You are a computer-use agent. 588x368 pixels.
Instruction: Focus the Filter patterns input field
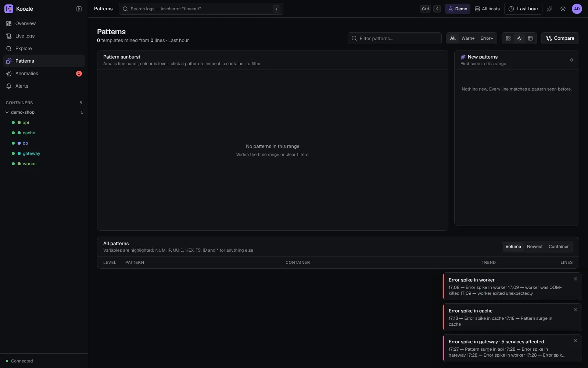[395, 38]
